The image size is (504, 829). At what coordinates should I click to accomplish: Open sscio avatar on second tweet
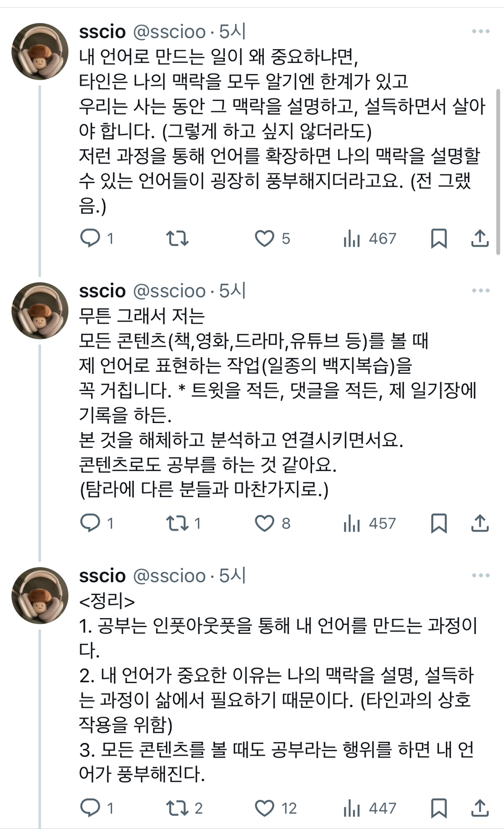(40, 310)
